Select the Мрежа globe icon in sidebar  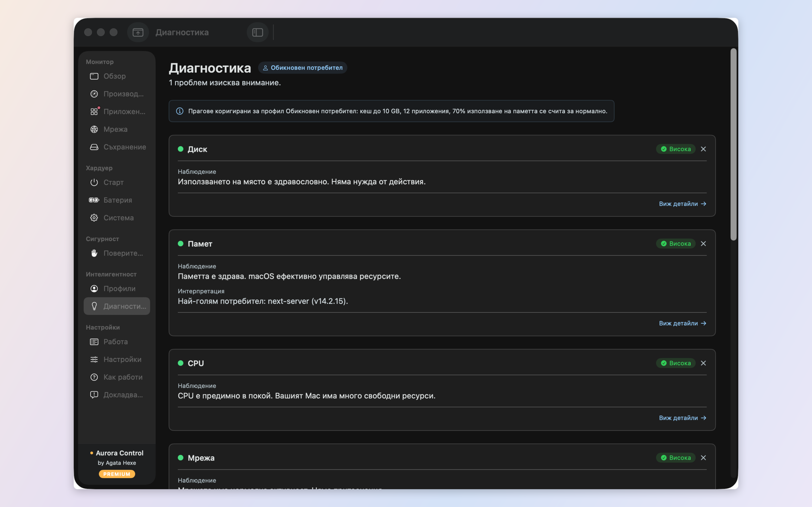pos(94,129)
